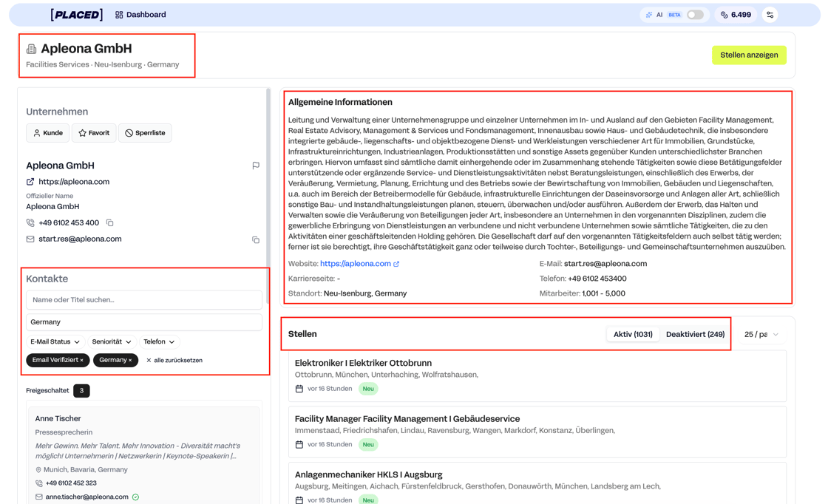Image resolution: width=828 pixels, height=504 pixels.
Task: Click the phone icon beside +49 6102 452 323
Action: click(38, 483)
